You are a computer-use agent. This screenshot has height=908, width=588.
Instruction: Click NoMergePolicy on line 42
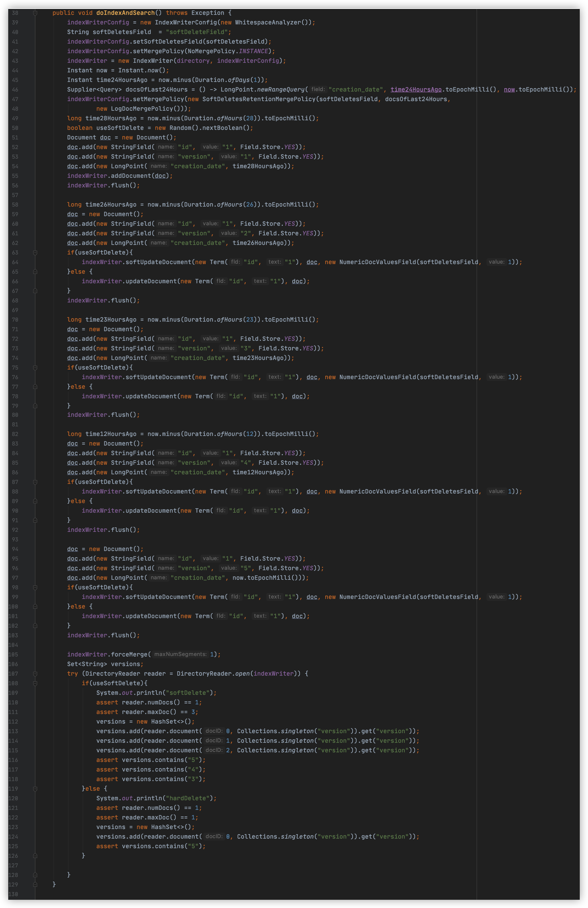pos(211,51)
